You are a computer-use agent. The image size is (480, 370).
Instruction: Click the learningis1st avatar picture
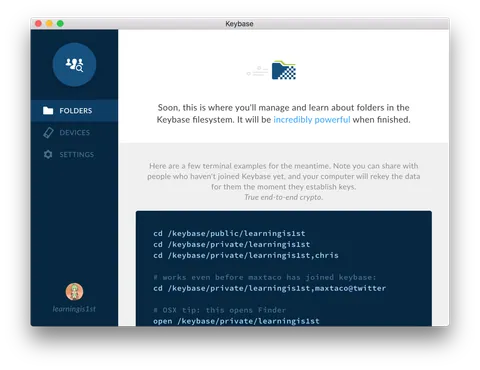(x=74, y=292)
